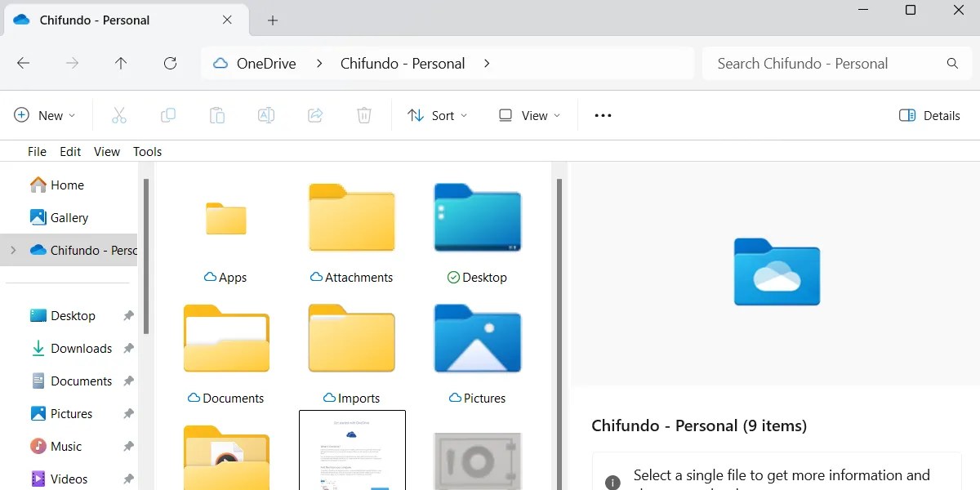Click the Back navigation arrow
980x490 pixels.
click(23, 63)
